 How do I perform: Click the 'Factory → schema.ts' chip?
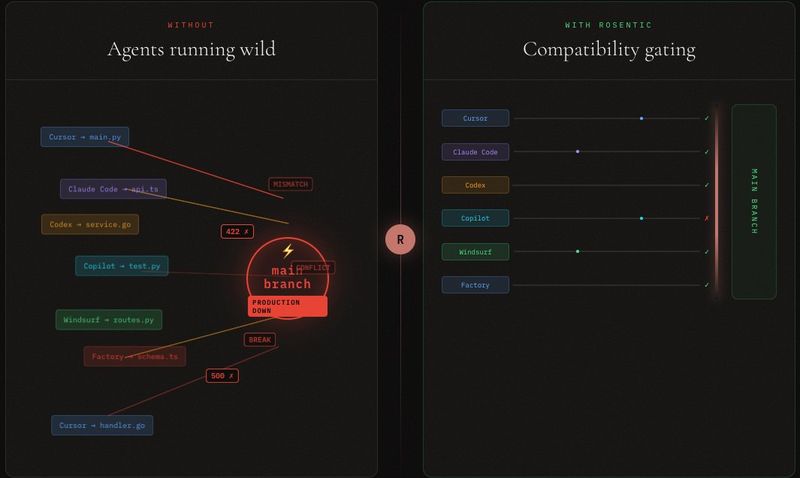[135, 357]
